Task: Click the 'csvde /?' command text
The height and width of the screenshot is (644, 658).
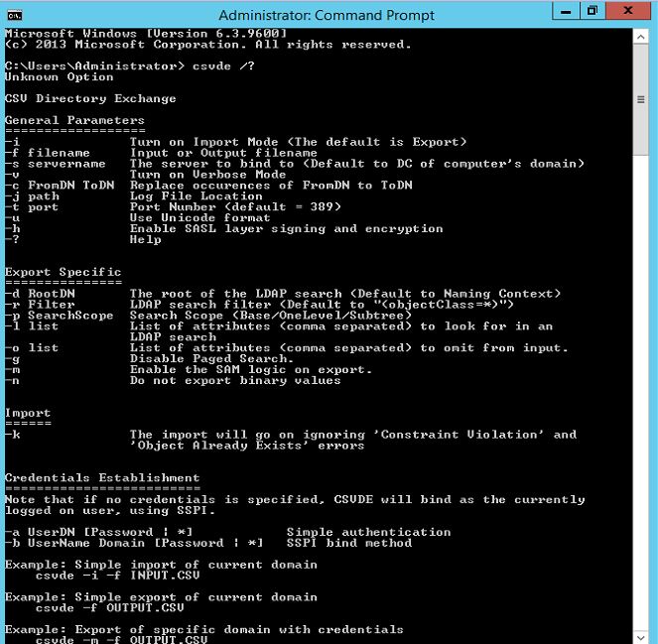Action: point(223,66)
